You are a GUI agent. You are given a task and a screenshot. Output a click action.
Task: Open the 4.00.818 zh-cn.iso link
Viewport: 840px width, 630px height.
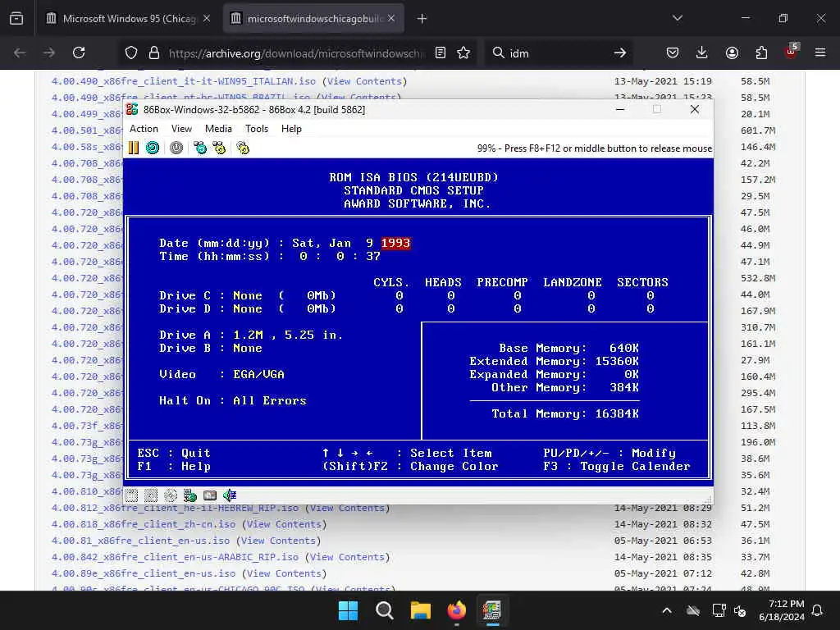pos(143,524)
